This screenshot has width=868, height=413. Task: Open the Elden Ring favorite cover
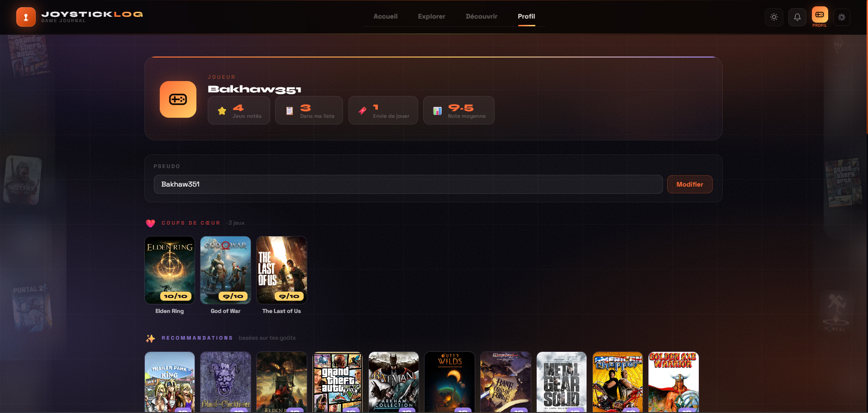tap(170, 270)
